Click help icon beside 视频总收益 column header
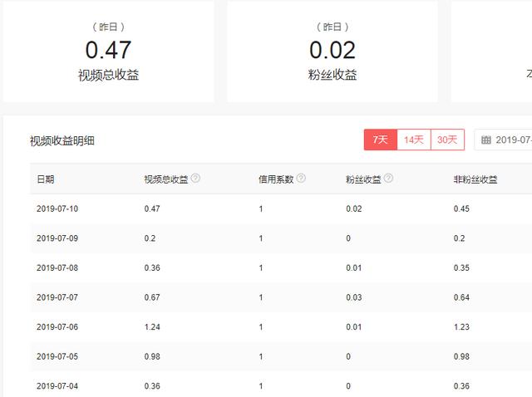 (195, 179)
